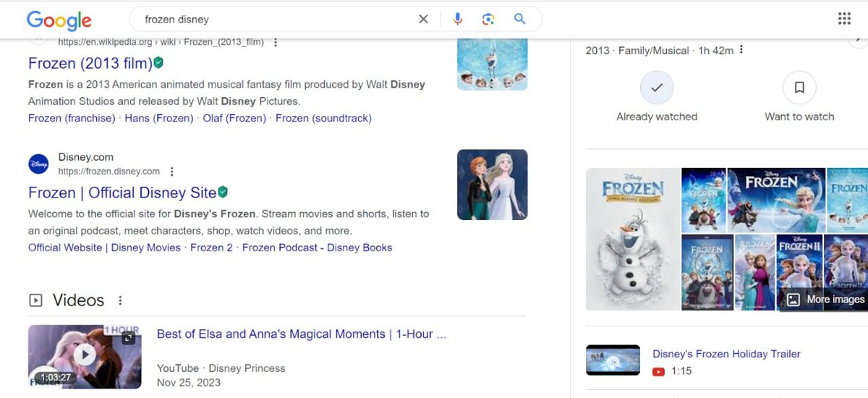868x398 pixels.
Task: Open Best of Elsa and Anna's Magical Moments
Action: tap(302, 334)
